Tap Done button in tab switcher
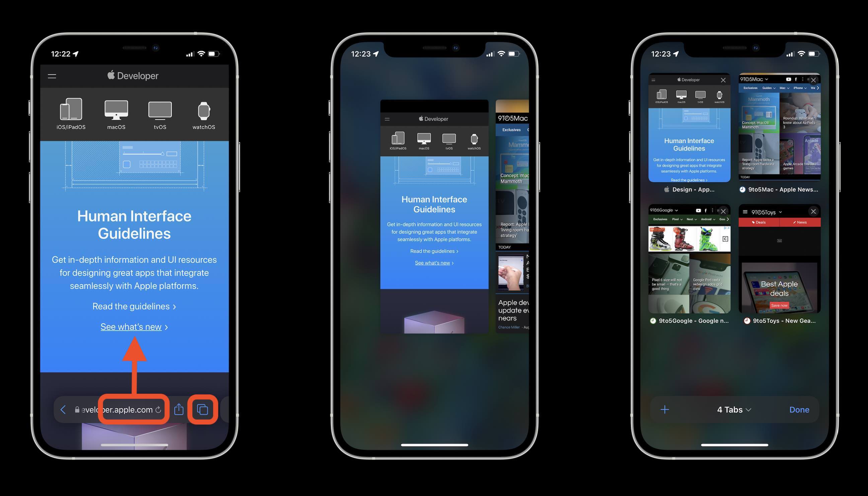This screenshot has height=496, width=868. pyautogui.click(x=799, y=410)
